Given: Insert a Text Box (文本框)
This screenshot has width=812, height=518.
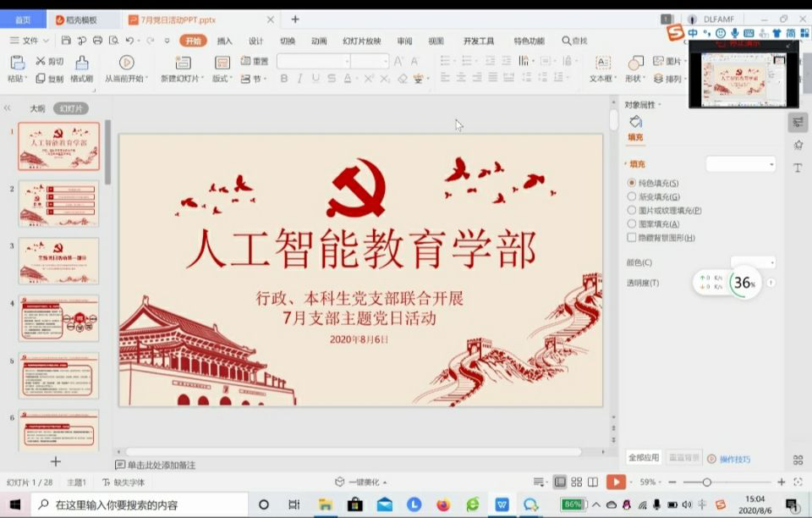Looking at the screenshot, I should pos(602,63).
